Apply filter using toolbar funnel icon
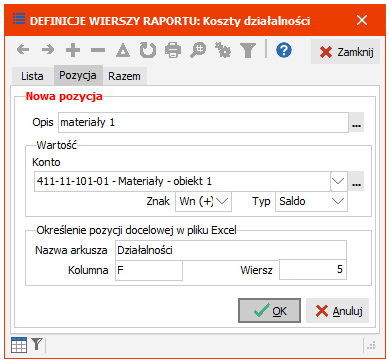 click(248, 51)
